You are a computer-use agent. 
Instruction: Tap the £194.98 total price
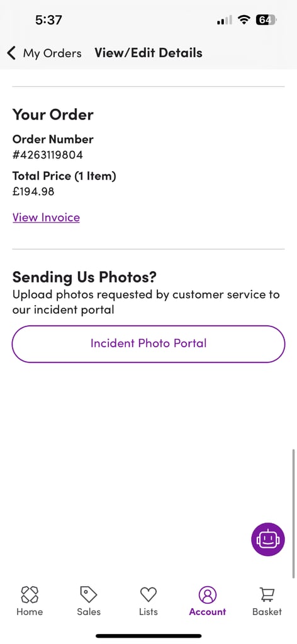pyautogui.click(x=33, y=191)
